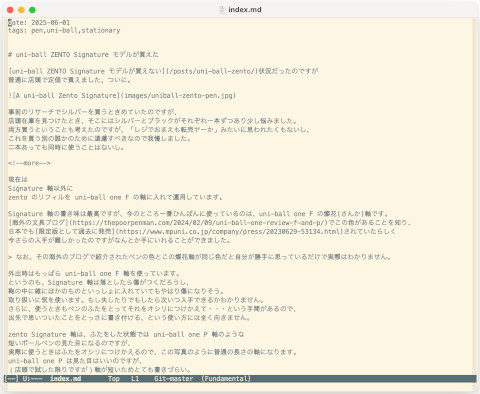Close the index.md window with red button
Screen dimensions: 480x394
click(x=10, y=10)
